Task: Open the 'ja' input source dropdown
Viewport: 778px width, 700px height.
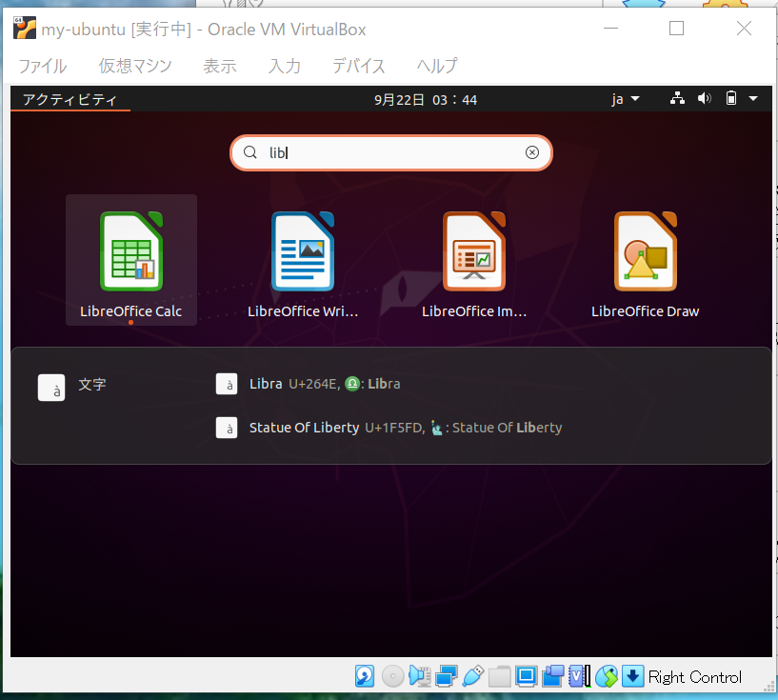Action: [626, 99]
